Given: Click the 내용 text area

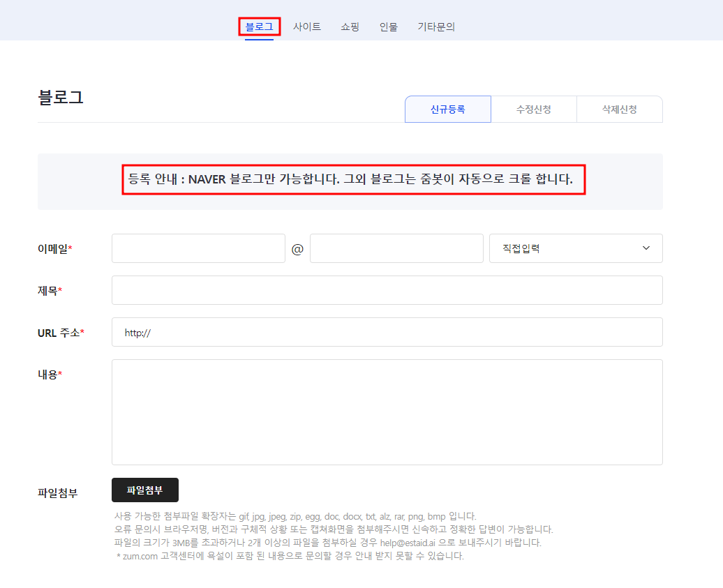Looking at the screenshot, I should [x=387, y=412].
